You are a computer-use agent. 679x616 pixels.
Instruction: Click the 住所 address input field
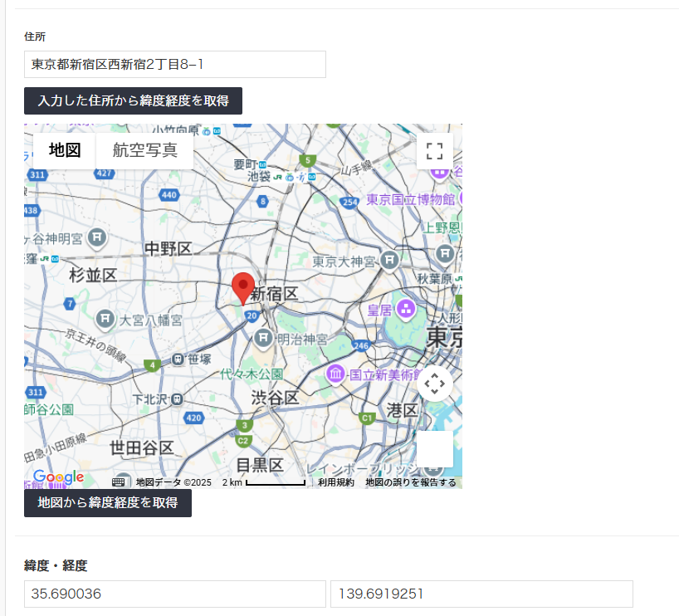175,64
